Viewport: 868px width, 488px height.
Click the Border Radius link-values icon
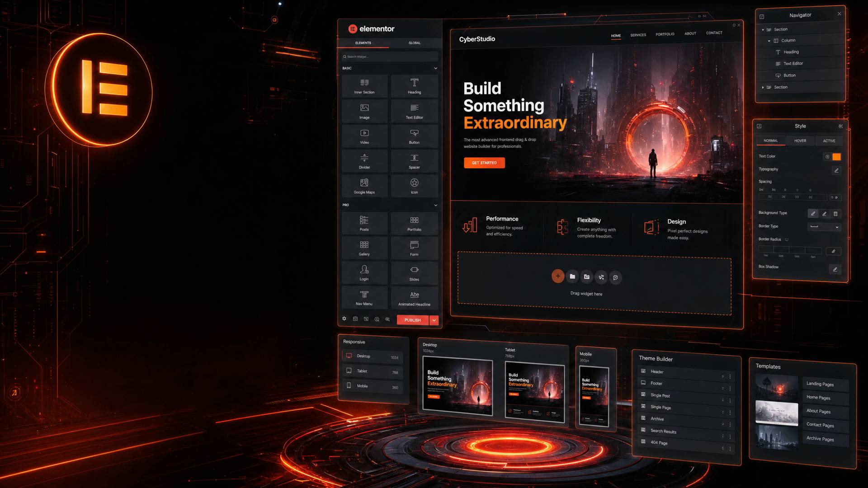(833, 251)
